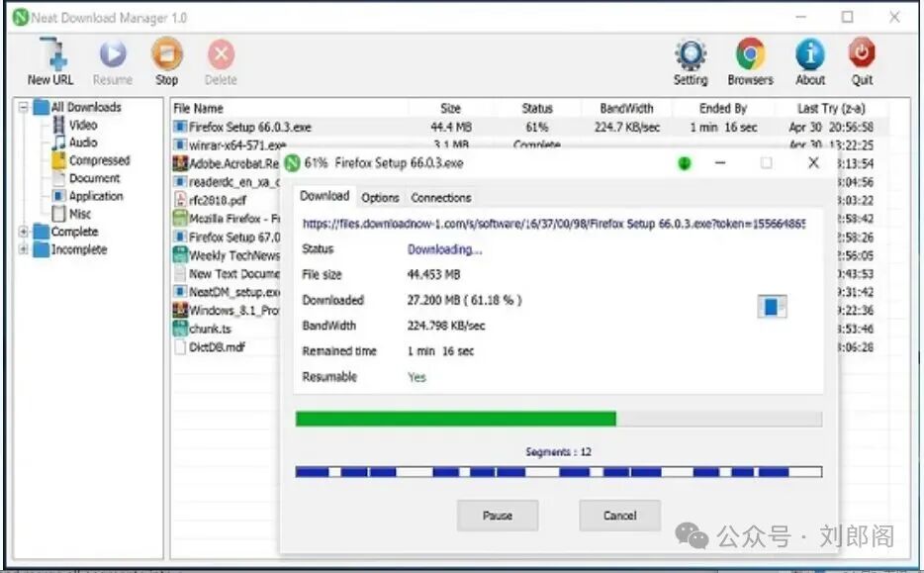Viewport: 924px width, 573px height.
Task: Click the Complete folder label
Action: pyautogui.click(x=74, y=232)
